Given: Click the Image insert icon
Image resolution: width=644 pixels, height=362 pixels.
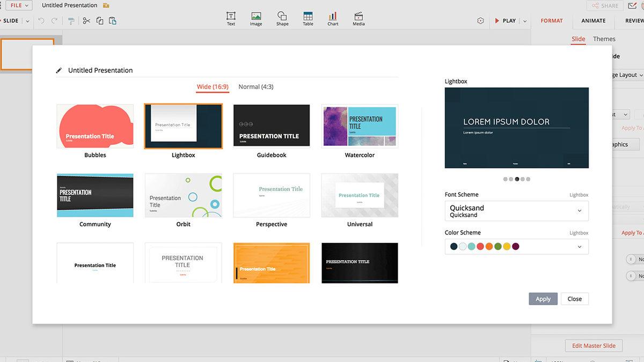Looking at the screenshot, I should [x=256, y=18].
